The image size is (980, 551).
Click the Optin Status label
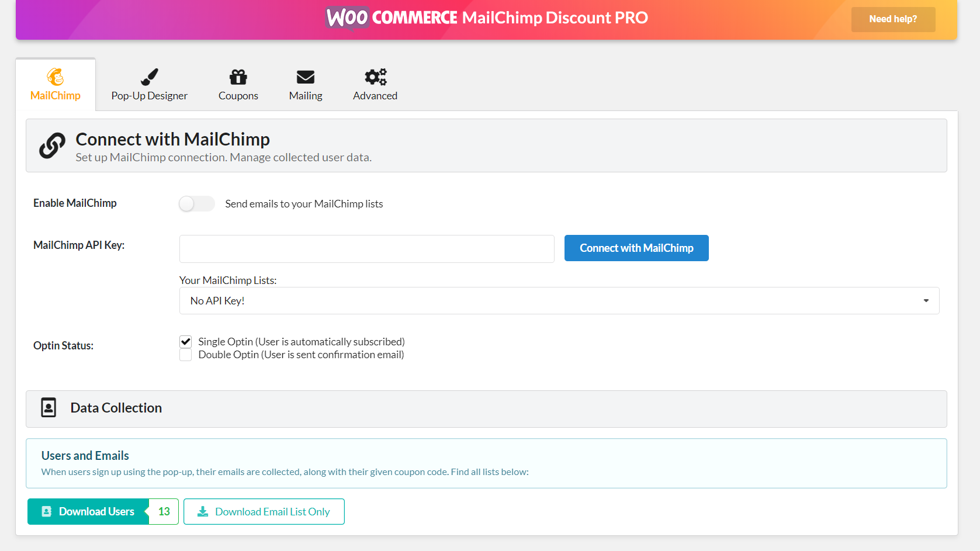click(63, 345)
